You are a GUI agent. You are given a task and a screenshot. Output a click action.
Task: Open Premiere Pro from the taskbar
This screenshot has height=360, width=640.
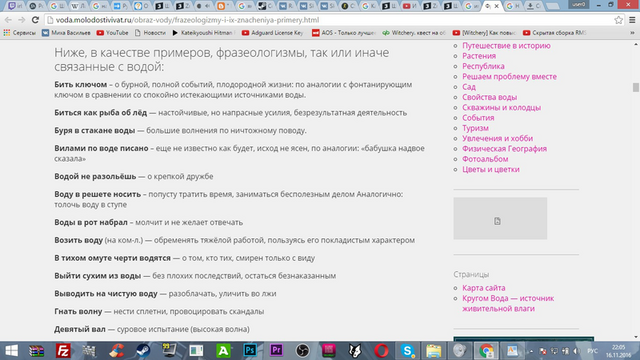(276, 351)
